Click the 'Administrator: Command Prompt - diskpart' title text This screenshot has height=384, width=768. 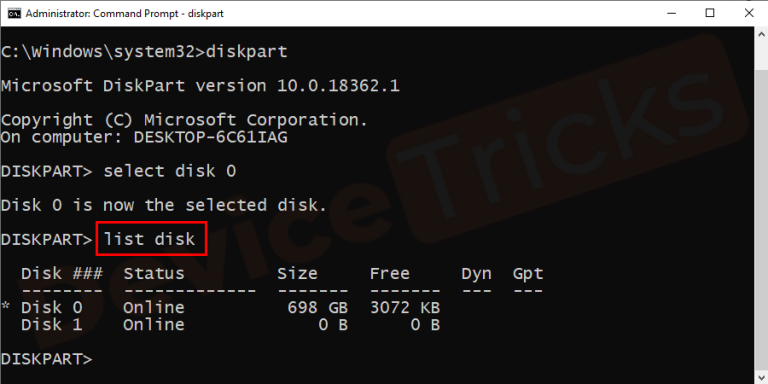tap(124, 14)
